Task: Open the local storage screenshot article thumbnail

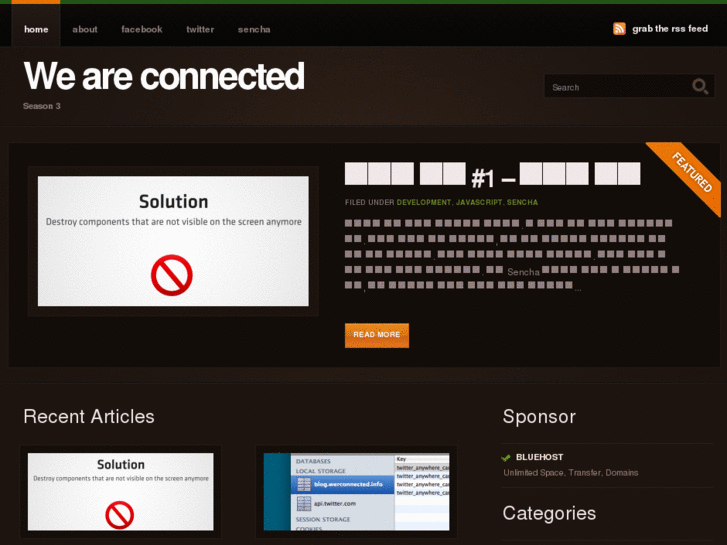Action: (x=356, y=491)
